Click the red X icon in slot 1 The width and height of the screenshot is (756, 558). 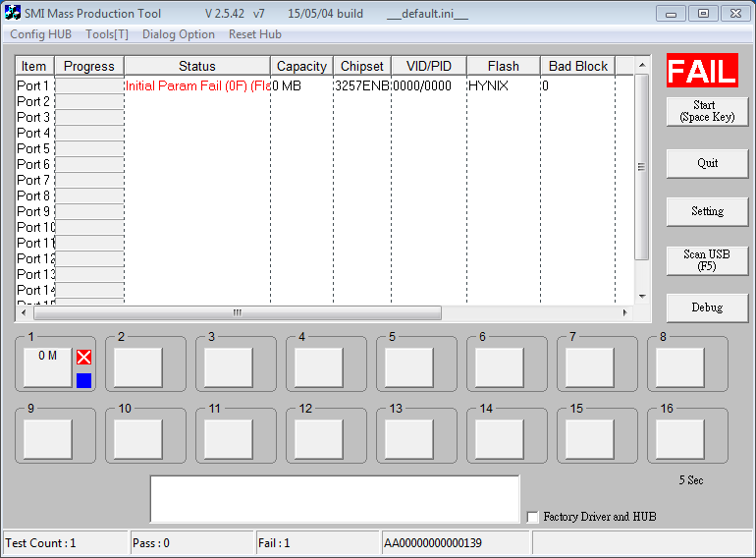pyautogui.click(x=83, y=358)
